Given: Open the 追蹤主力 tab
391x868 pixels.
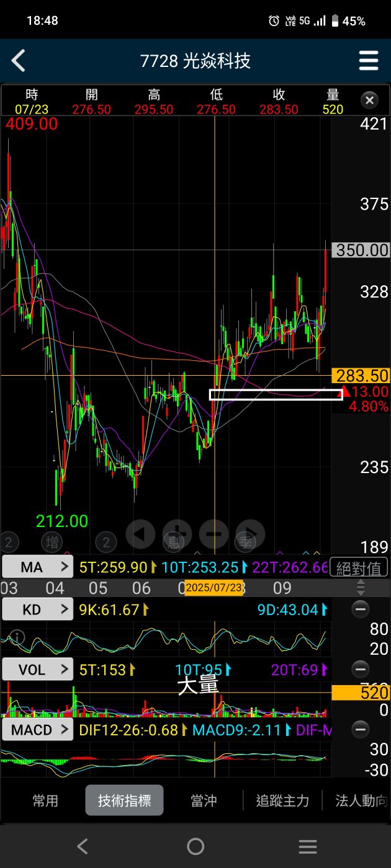Looking at the screenshot, I should click(x=282, y=800).
